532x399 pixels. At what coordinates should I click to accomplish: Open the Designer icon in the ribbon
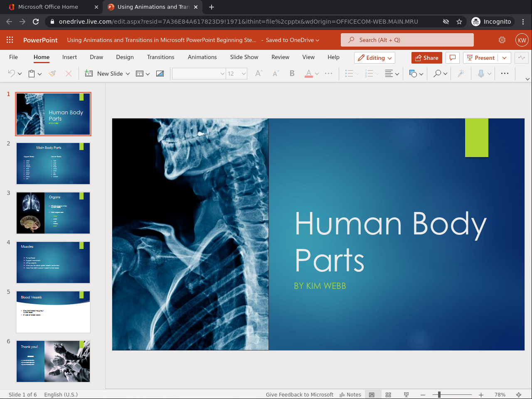coord(461,74)
